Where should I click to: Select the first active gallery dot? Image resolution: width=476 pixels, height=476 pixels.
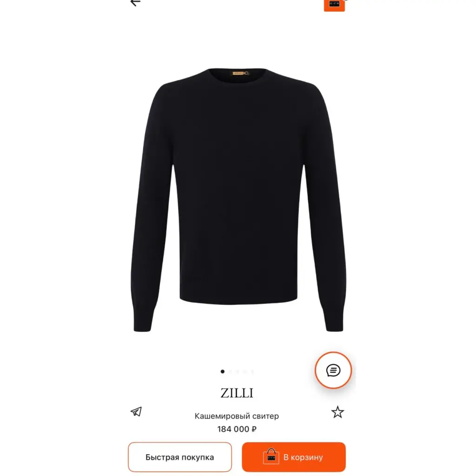click(x=223, y=371)
